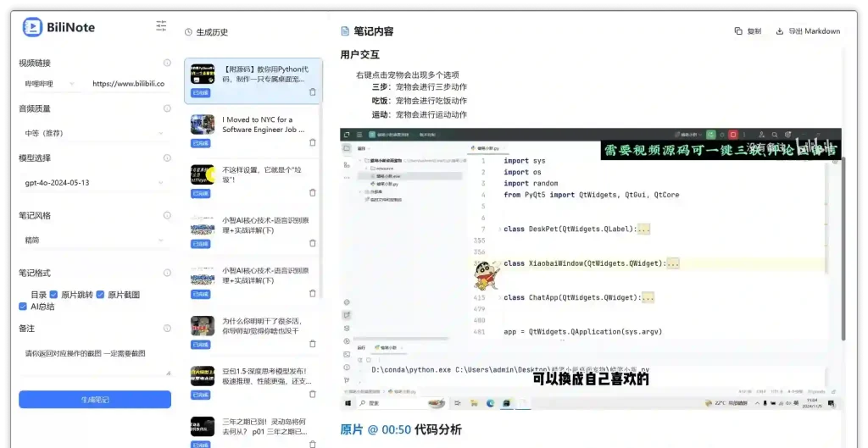The image size is (868, 448).
Task: Click the document icon beside 笔记内容
Action: point(345,31)
